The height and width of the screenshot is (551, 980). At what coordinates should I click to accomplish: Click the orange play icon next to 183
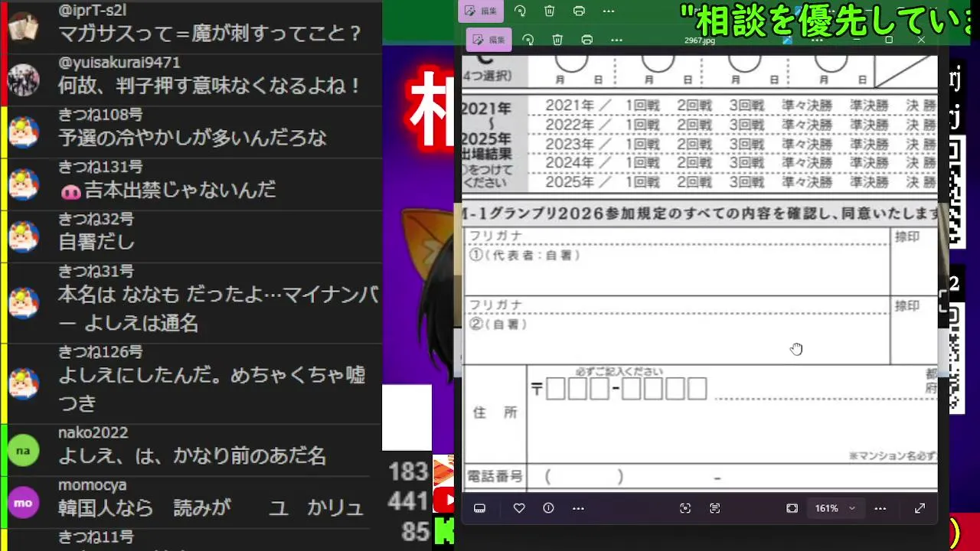tap(443, 471)
